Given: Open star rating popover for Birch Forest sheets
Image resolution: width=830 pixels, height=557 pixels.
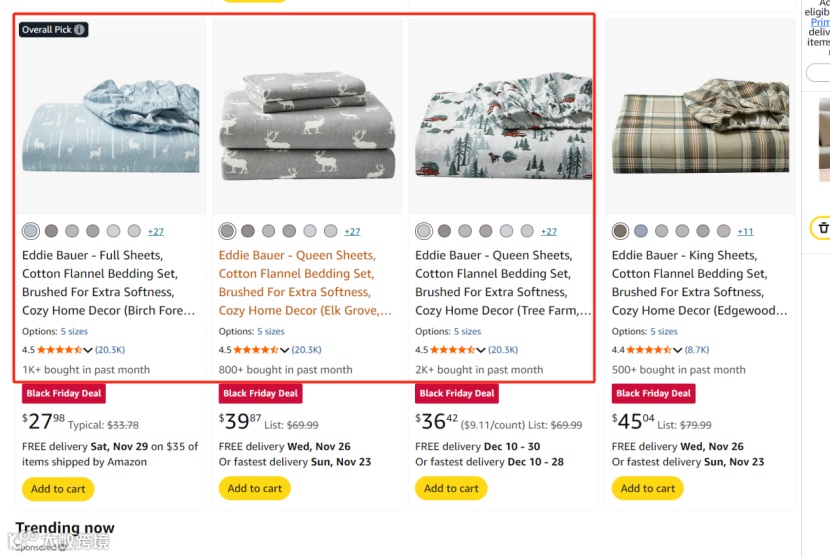Looking at the screenshot, I should click(x=58, y=350).
